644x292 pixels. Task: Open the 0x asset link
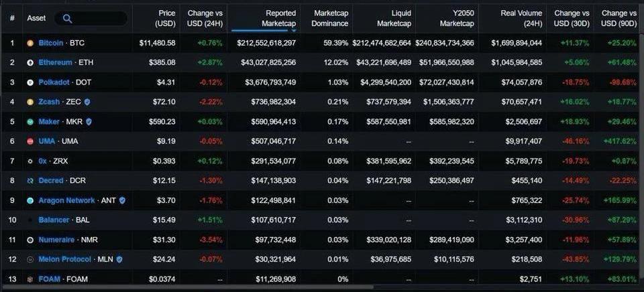pyautogui.click(x=42, y=161)
